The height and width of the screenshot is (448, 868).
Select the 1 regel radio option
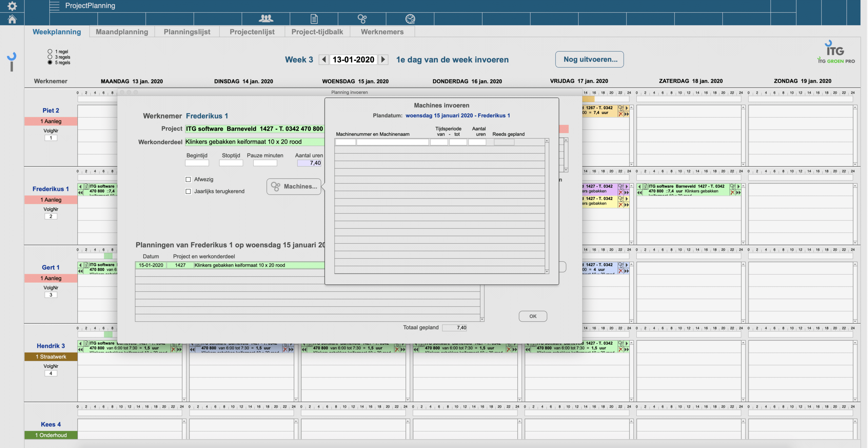coord(50,52)
